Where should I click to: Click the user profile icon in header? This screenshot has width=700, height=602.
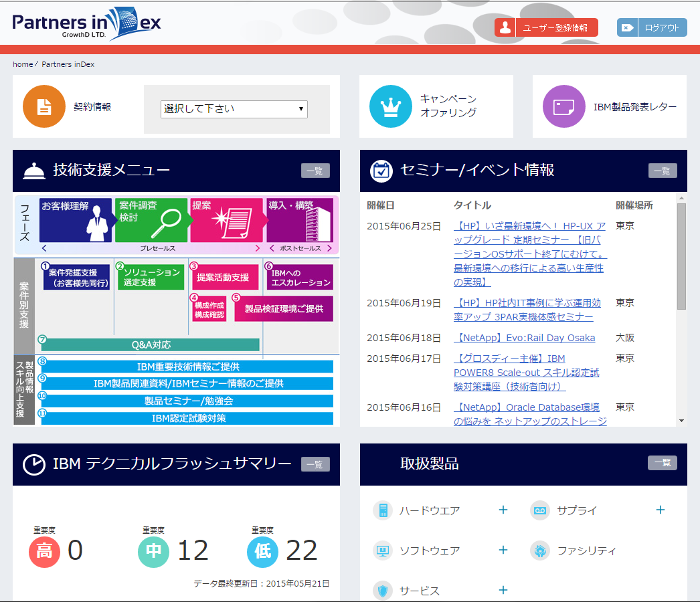505,27
